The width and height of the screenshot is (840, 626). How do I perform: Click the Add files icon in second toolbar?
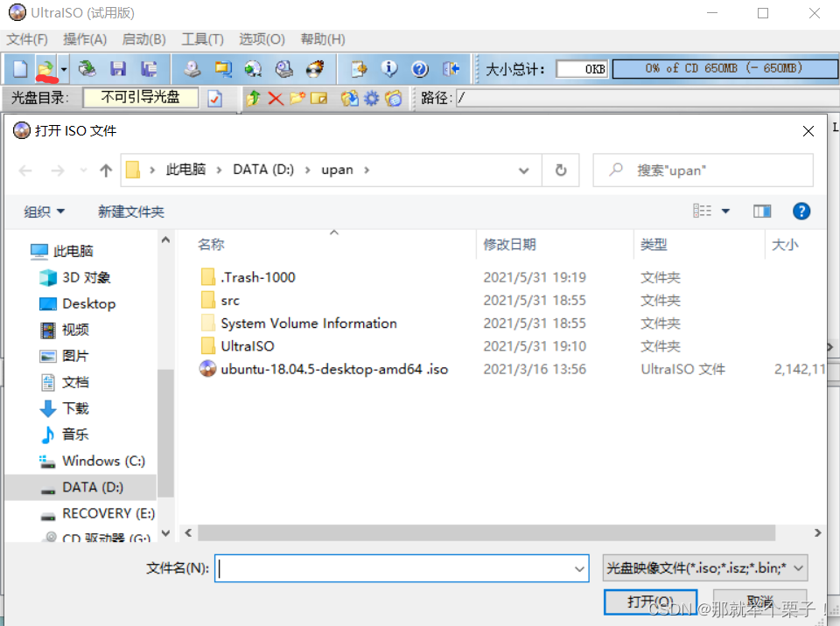[x=350, y=98]
